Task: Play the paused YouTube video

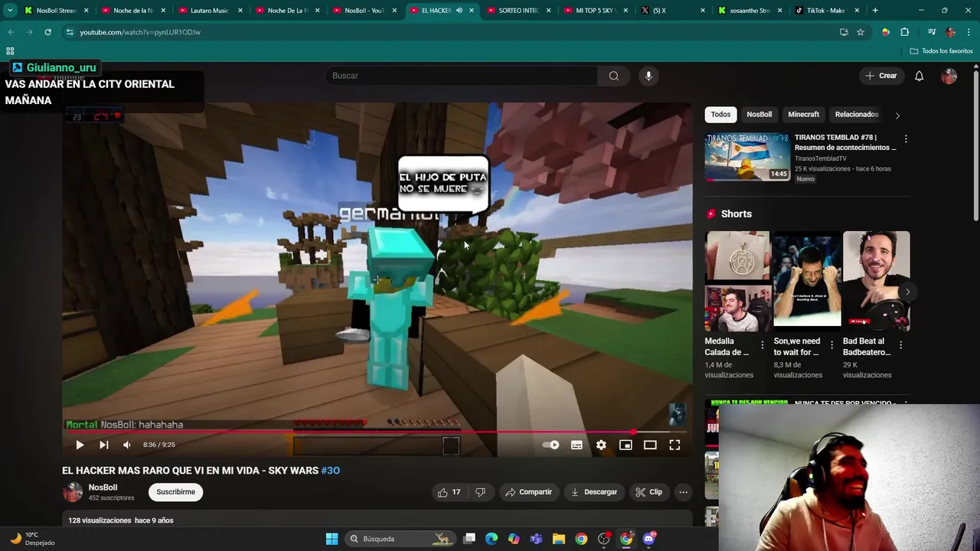Action: click(80, 445)
